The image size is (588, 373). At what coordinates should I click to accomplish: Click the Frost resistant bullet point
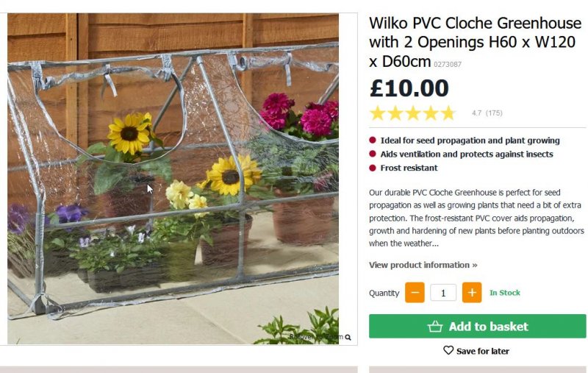[409, 168]
